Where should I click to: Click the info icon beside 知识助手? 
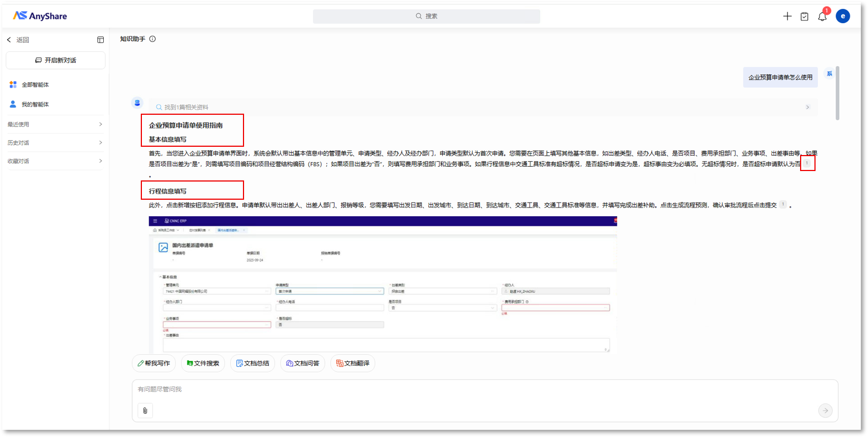coord(152,39)
